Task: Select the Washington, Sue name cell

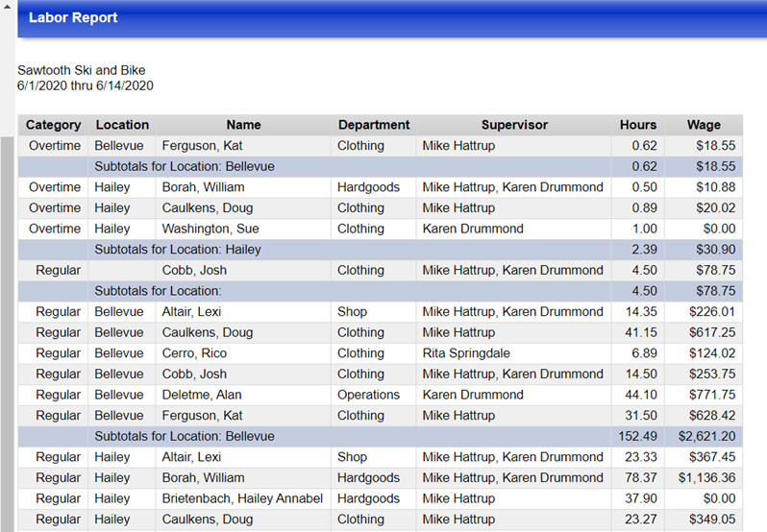Action: [x=209, y=229]
